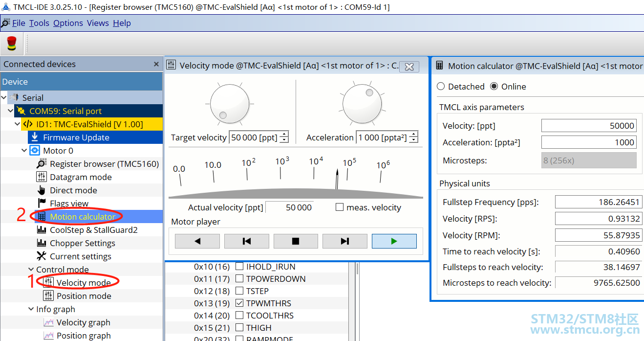Open Velocity graph
644x341 pixels.
pyautogui.click(x=83, y=322)
